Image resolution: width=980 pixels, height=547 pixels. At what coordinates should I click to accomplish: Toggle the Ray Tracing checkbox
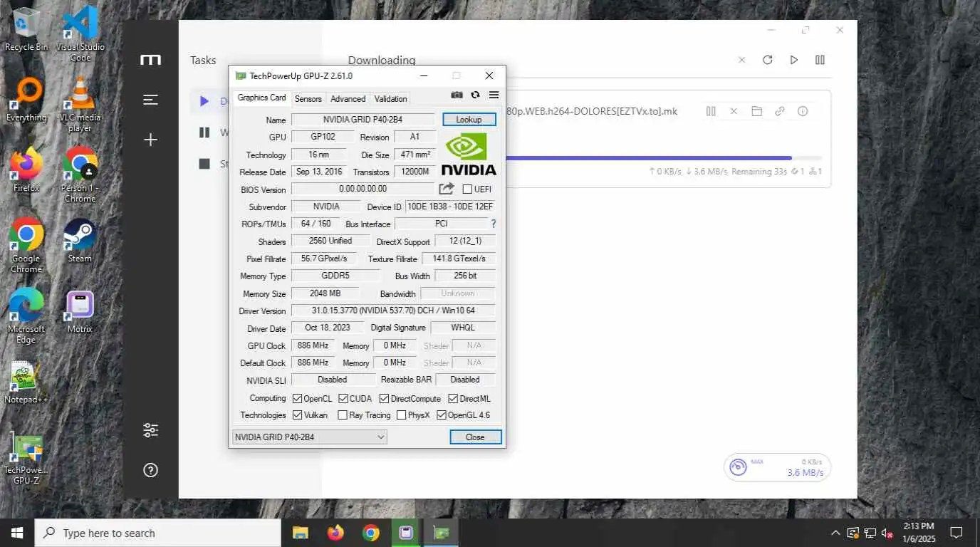pos(343,415)
